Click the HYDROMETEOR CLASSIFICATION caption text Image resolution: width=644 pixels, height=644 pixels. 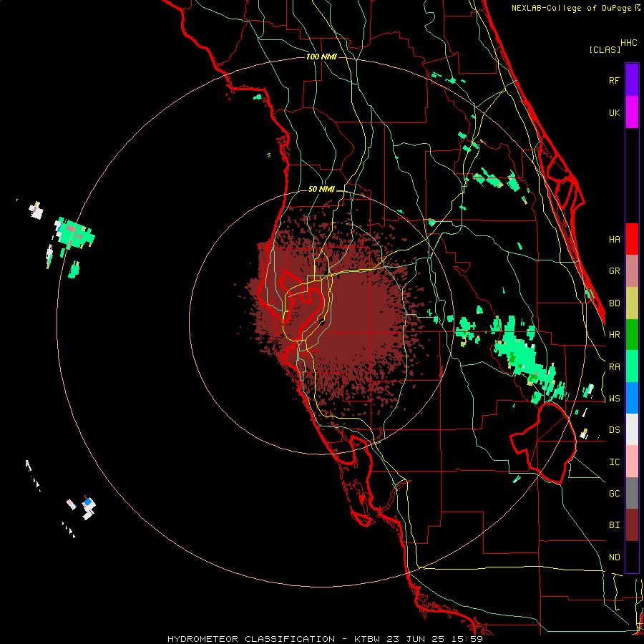tap(251, 639)
